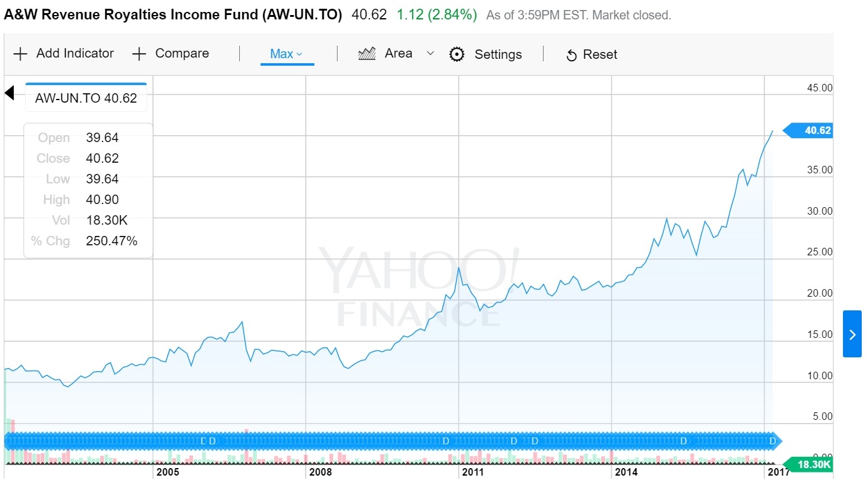Select the AW-UN.TO 40.62 legend tab
Screen dimensions: 868x490
click(86, 98)
